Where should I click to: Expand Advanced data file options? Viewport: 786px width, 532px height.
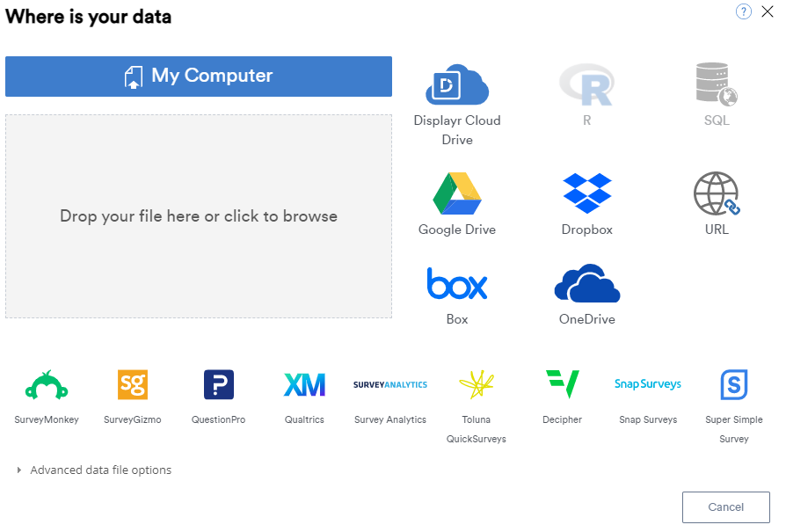point(94,470)
